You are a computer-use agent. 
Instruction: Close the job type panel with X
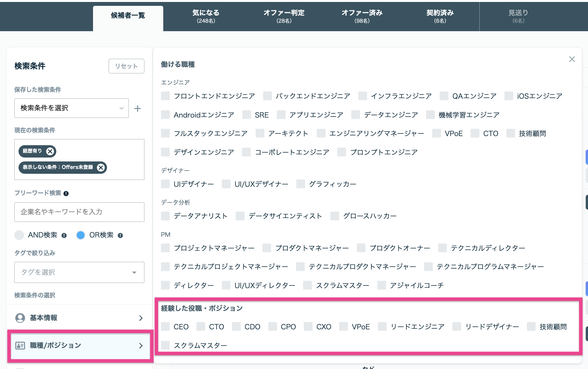(572, 59)
